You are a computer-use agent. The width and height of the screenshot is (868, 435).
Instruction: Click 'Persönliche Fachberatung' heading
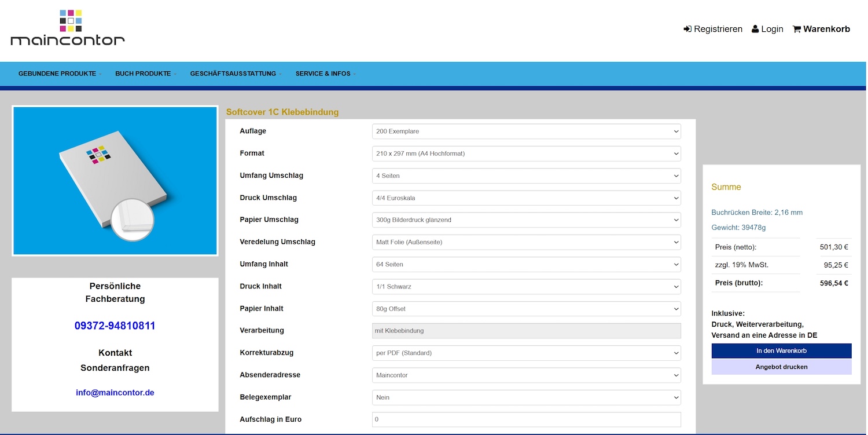(115, 293)
